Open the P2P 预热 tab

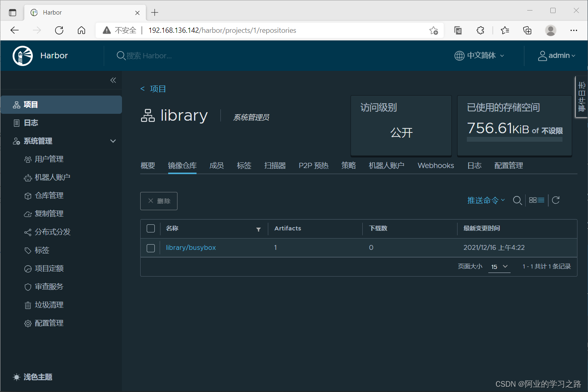click(314, 166)
